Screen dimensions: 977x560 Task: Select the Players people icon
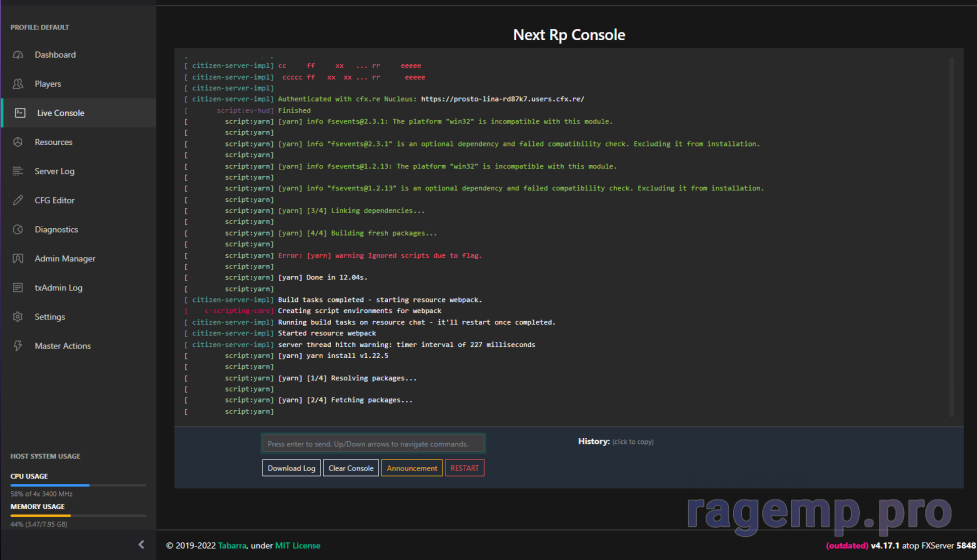(18, 83)
